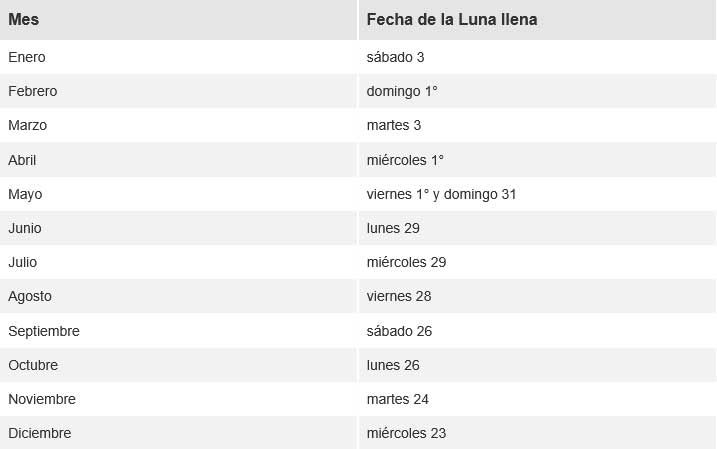The width and height of the screenshot is (717, 449).
Task: Select the 'Marzo' row label
Action: 28,125
